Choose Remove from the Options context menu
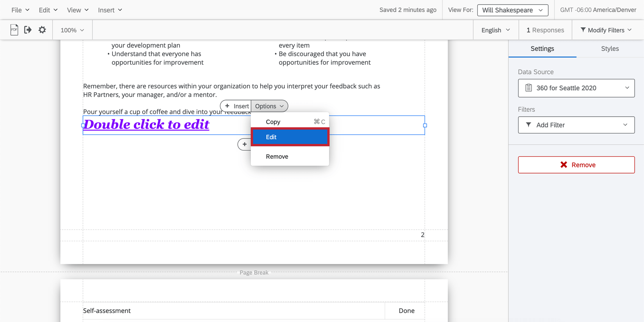The width and height of the screenshot is (644, 322). click(x=290, y=156)
